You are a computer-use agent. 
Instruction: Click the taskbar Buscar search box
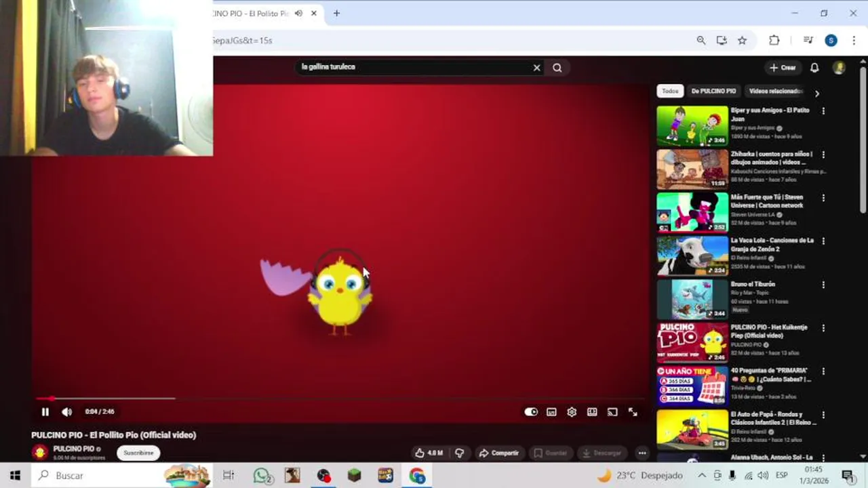tap(122, 476)
